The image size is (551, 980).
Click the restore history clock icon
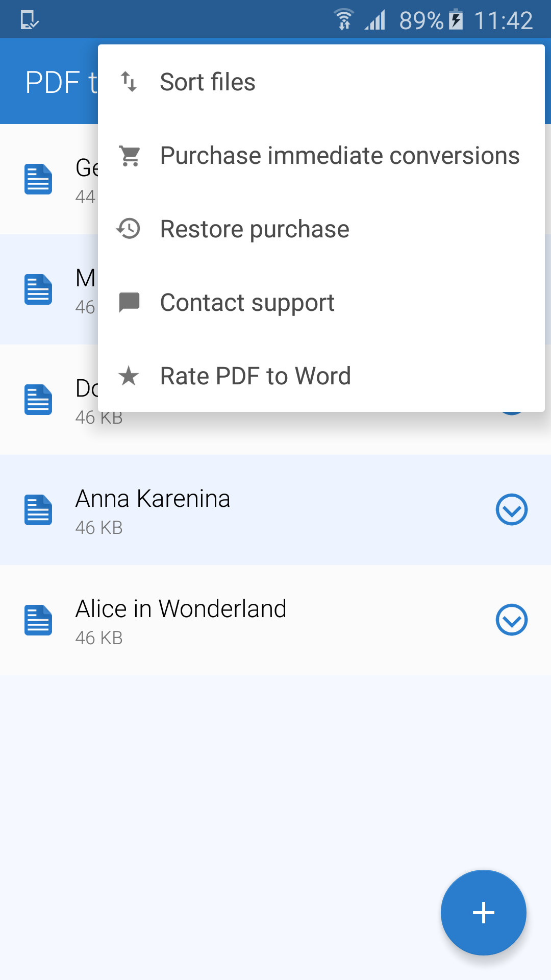[x=129, y=229]
